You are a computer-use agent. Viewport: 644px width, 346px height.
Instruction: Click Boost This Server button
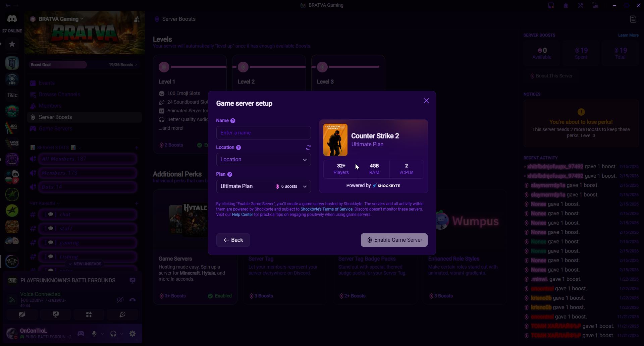tap(551, 76)
